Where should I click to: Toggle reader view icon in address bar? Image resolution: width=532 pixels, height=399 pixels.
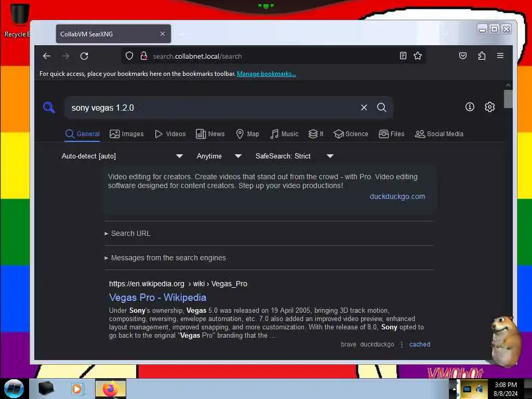(x=403, y=56)
